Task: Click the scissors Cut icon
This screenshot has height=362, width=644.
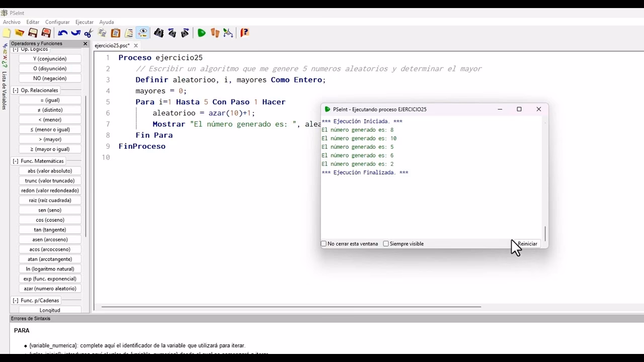Action: (89, 33)
